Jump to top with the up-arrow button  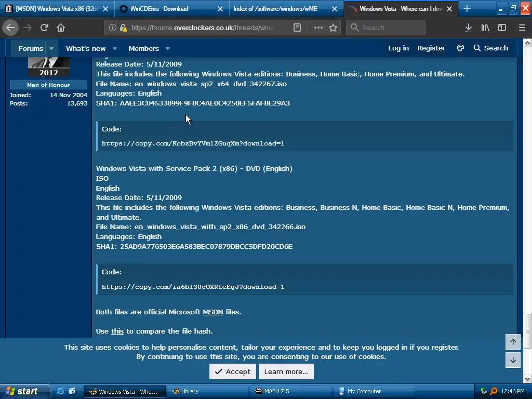pos(513,342)
